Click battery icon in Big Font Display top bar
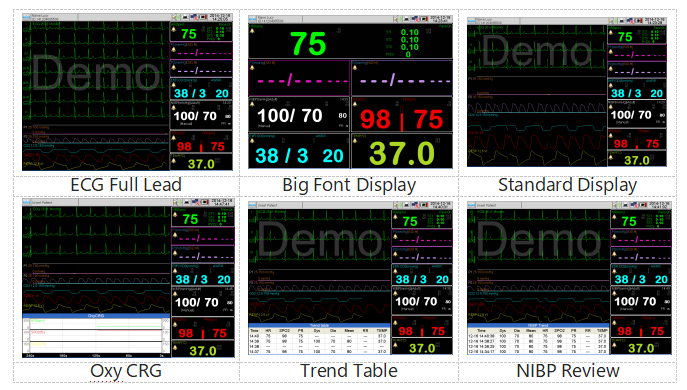 [424, 19]
